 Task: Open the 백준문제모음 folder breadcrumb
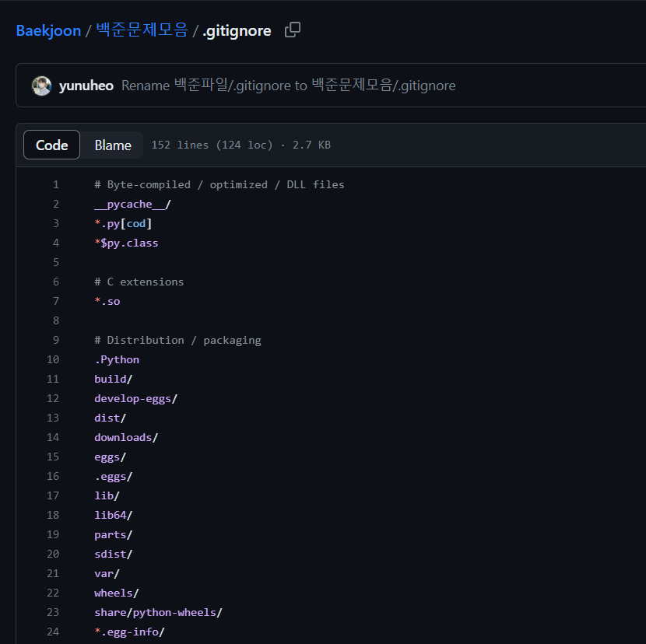click(142, 30)
